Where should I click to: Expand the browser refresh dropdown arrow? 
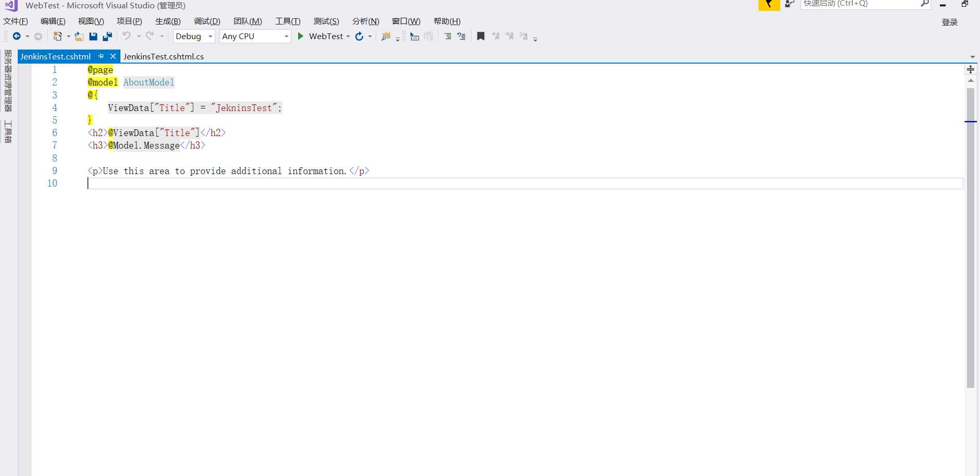(370, 36)
